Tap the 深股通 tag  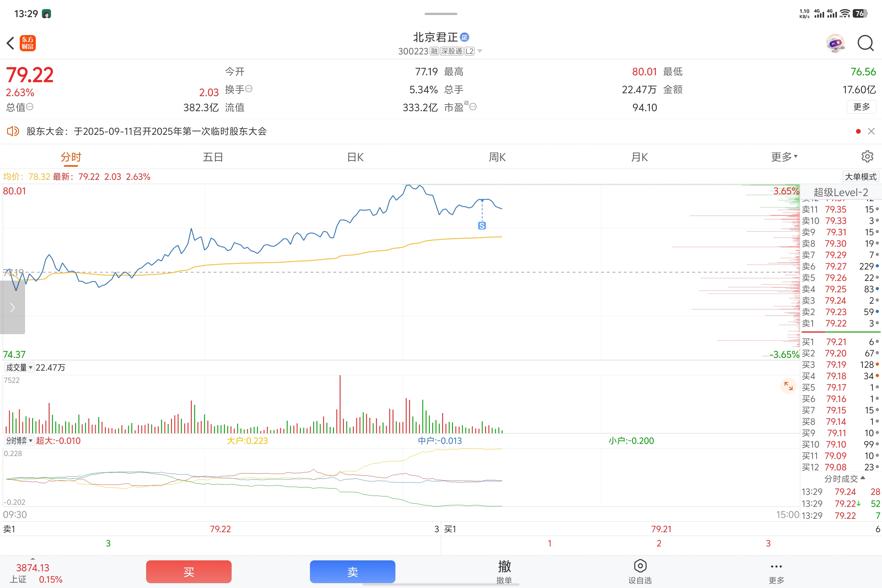(452, 51)
